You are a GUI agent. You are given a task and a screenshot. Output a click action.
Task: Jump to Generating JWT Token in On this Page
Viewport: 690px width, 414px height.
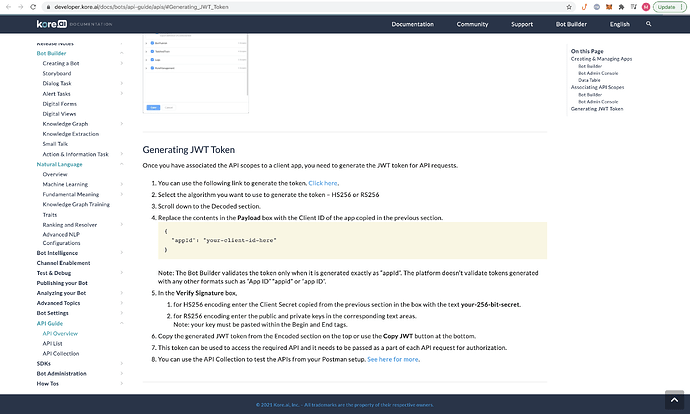[x=597, y=108]
